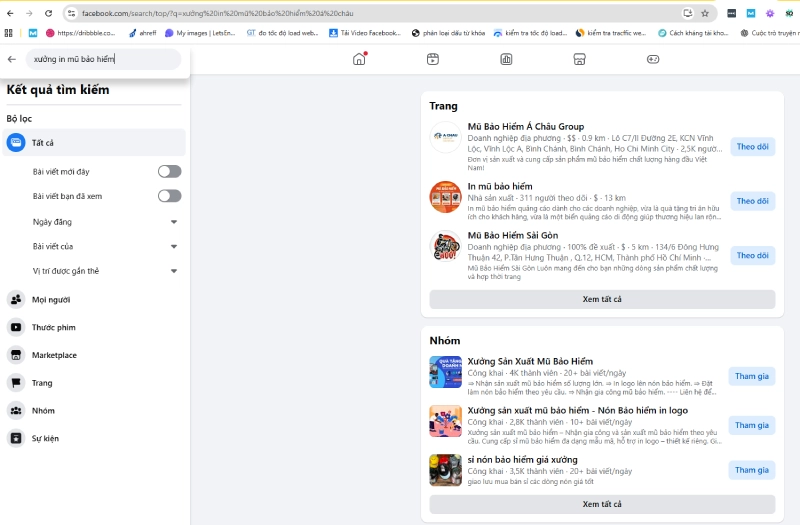
Task: Join the 'Nón Bảo hiểm in logo' group
Action: pyautogui.click(x=752, y=425)
